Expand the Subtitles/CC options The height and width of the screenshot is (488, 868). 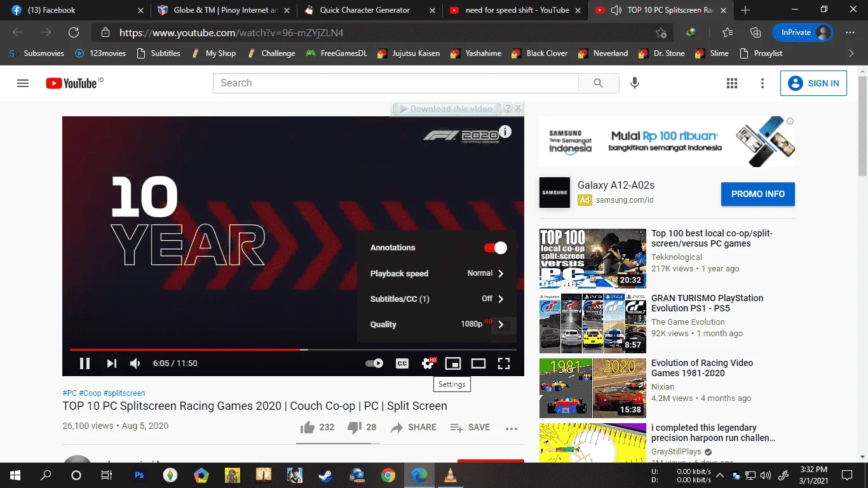(437, 299)
